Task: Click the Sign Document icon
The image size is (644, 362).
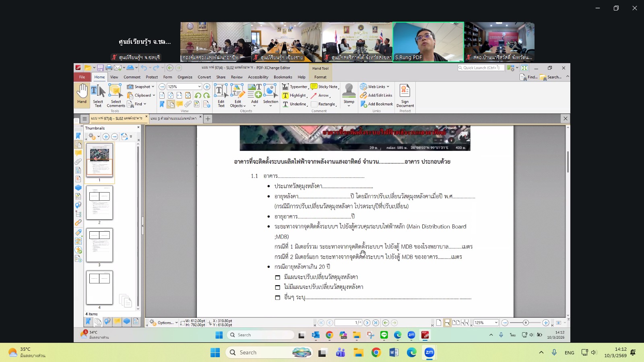Action: pos(405,96)
